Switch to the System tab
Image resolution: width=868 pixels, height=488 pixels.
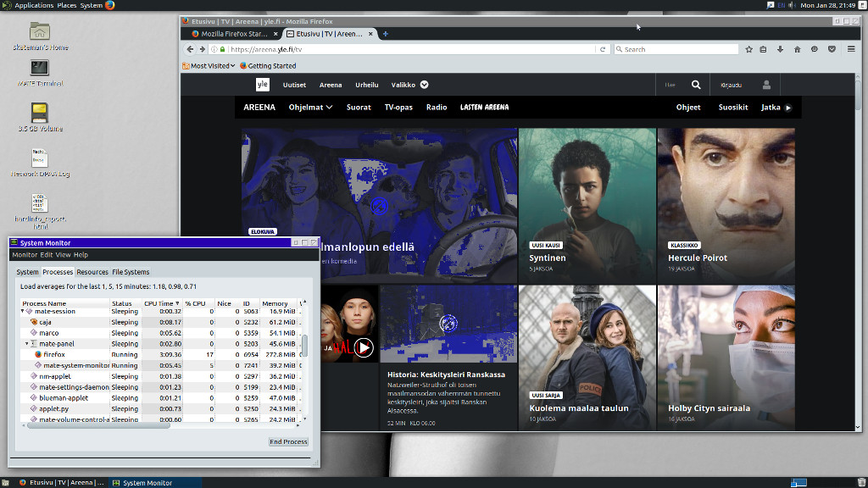point(27,272)
